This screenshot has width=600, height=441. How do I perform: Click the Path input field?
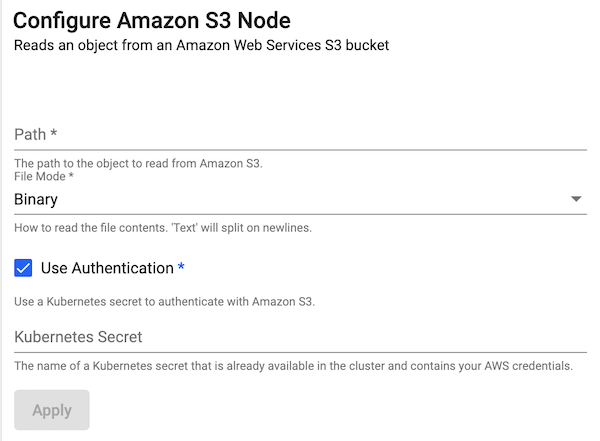click(x=300, y=134)
